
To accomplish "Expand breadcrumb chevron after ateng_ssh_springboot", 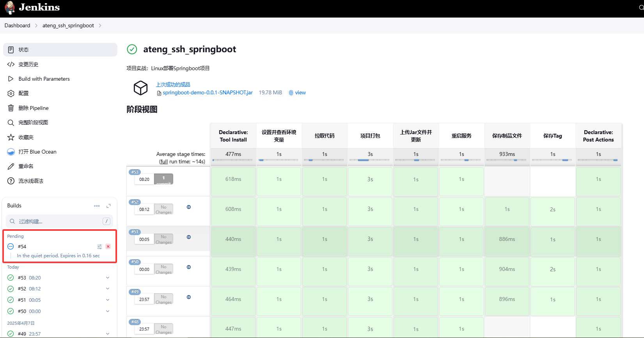I will [100, 26].
